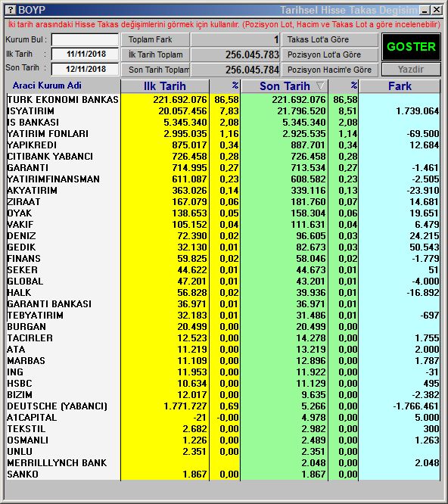Click the Son Tarih Toplam button

point(155,70)
